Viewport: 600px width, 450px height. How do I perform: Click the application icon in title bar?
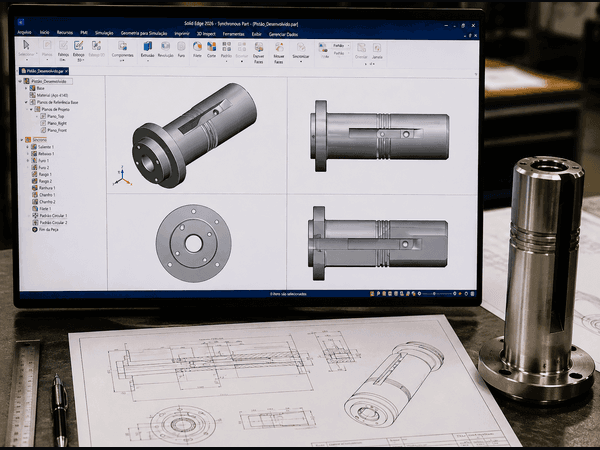21,22
